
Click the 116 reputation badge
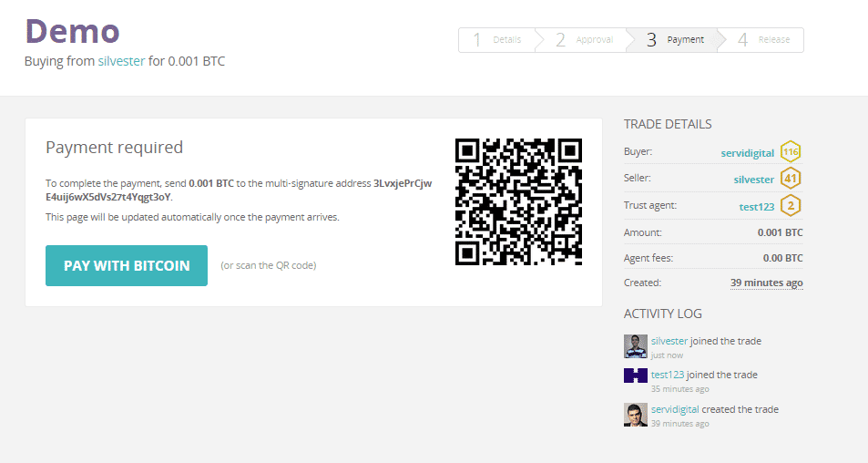point(791,151)
